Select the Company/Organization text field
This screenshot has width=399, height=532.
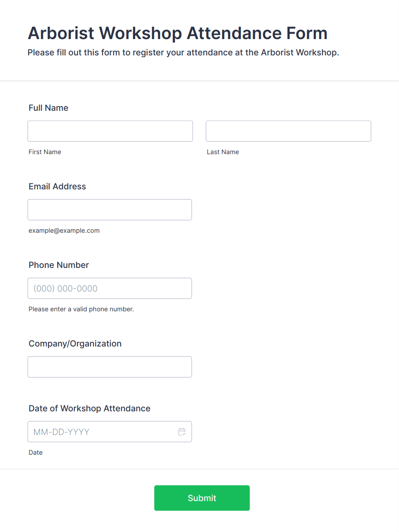point(110,367)
